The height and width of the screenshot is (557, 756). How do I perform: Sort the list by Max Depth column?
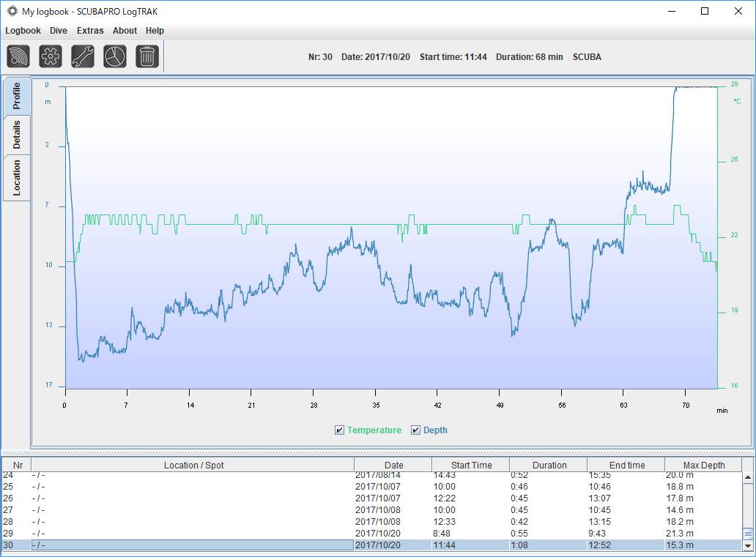pyautogui.click(x=703, y=465)
